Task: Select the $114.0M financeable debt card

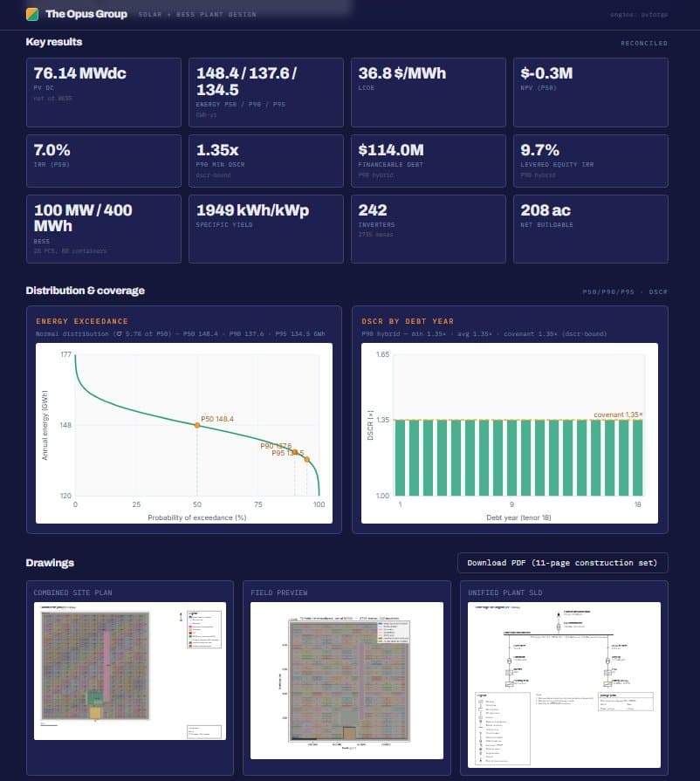Action: coord(428,161)
